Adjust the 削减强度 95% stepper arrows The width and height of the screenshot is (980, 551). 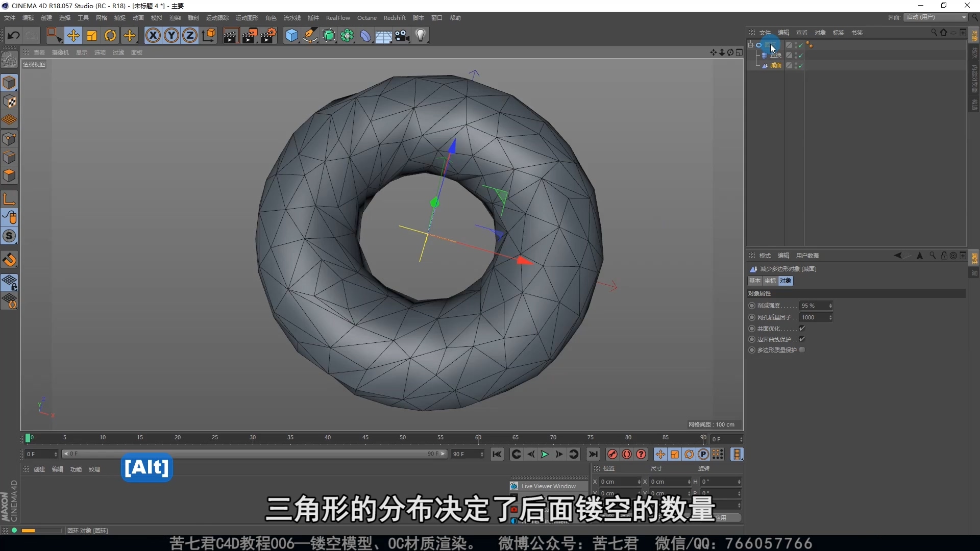(830, 306)
